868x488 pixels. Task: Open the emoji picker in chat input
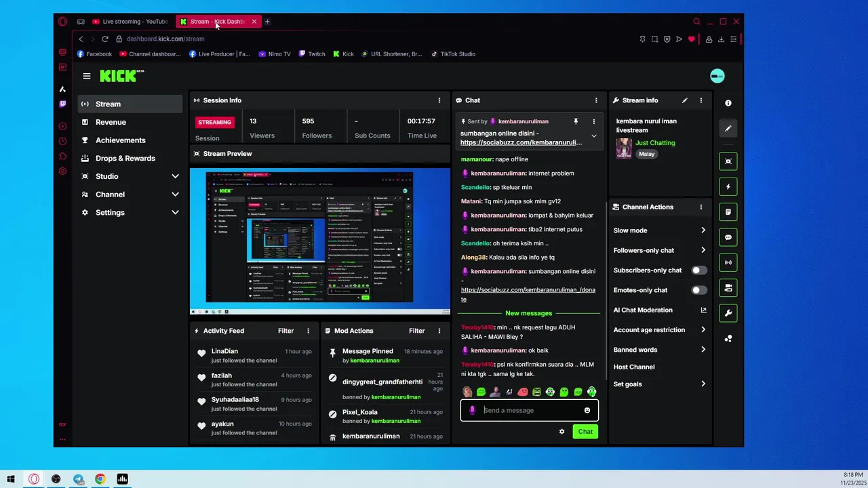pyautogui.click(x=587, y=410)
